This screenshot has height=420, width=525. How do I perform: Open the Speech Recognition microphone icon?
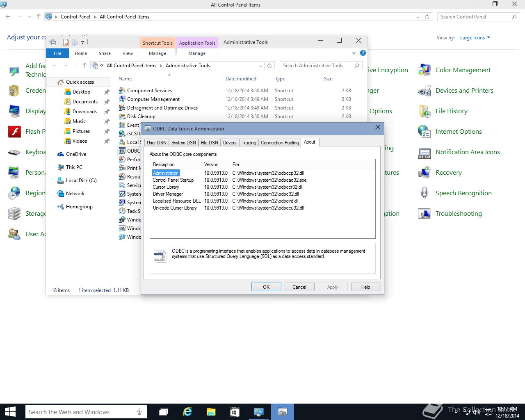pos(424,193)
